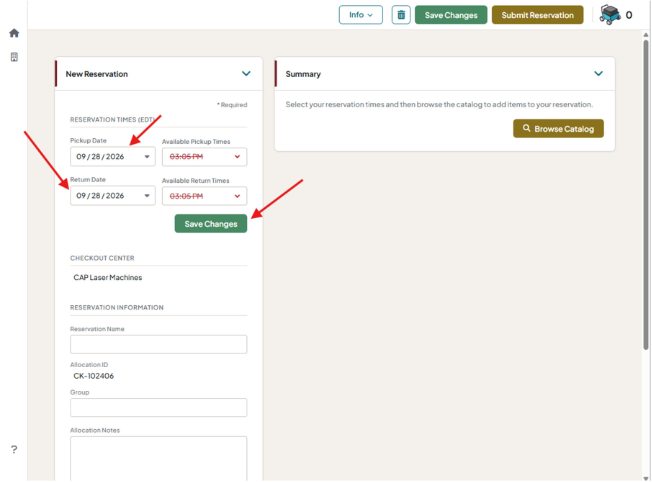Open the building icon in sidebar
This screenshot has height=482, width=652.
click(x=14, y=57)
